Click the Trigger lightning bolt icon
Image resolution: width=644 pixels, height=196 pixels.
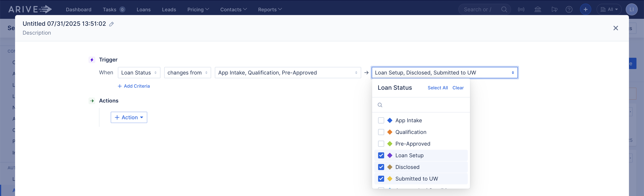point(92,60)
